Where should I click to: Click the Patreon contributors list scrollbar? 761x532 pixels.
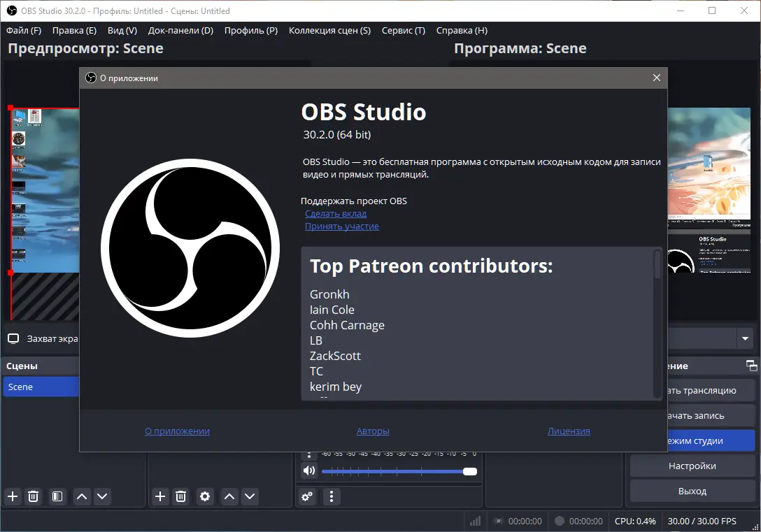[657, 265]
